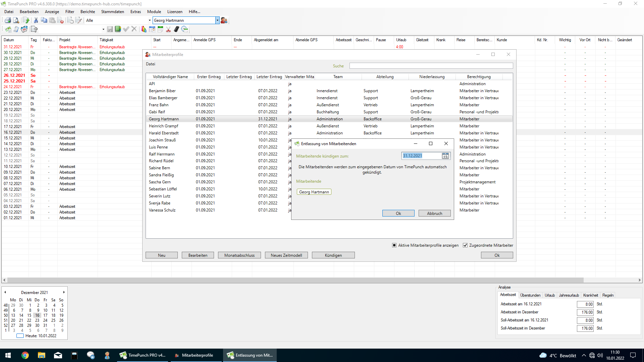Screen dimensions: 644x362
Task: Click the printer icon in toolbar
Action: (x=7, y=20)
